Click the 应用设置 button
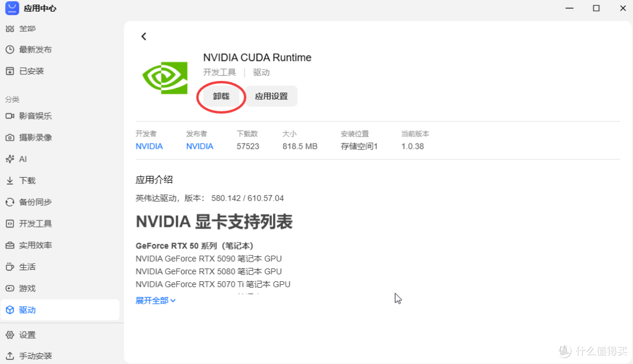The image size is (633, 364). coord(271,97)
